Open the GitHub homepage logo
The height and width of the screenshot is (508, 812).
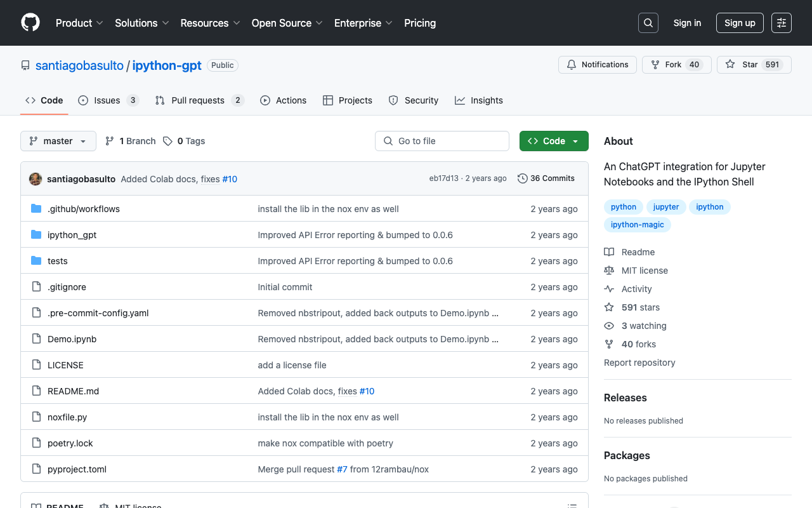30,23
